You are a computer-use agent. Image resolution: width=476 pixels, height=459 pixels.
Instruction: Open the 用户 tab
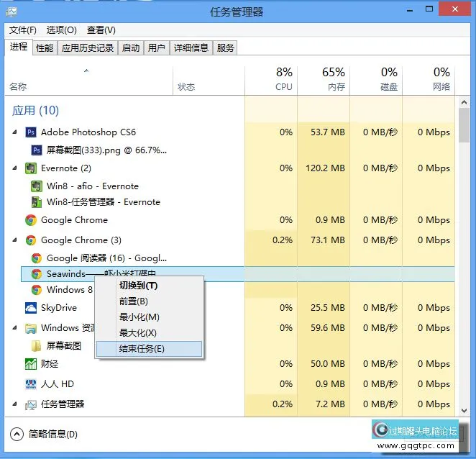[157, 47]
